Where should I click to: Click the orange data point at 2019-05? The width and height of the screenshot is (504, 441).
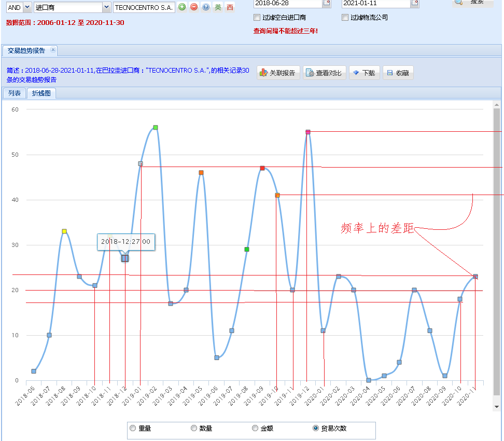pos(201,173)
